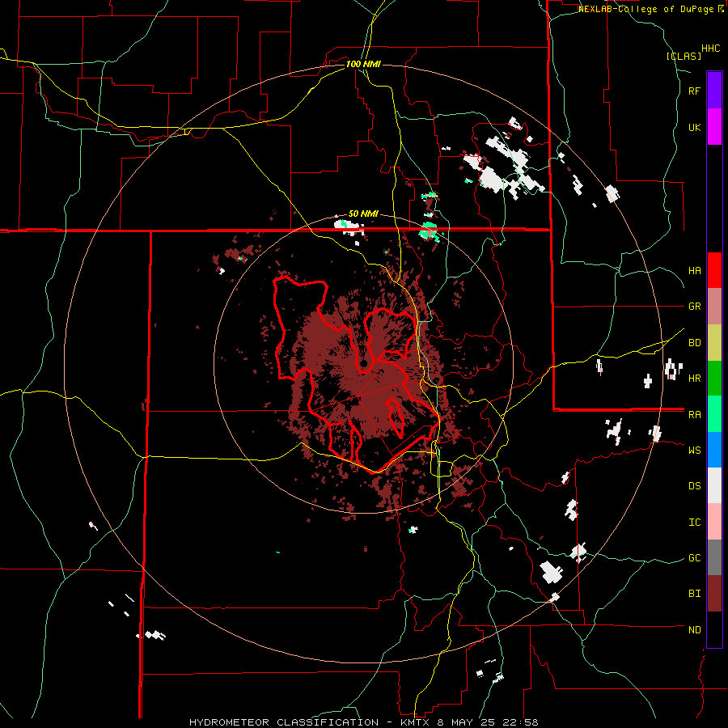728x728 pixels.
Task: Click the Hydrometeor Classification KMTX title
Action: click(x=363, y=722)
